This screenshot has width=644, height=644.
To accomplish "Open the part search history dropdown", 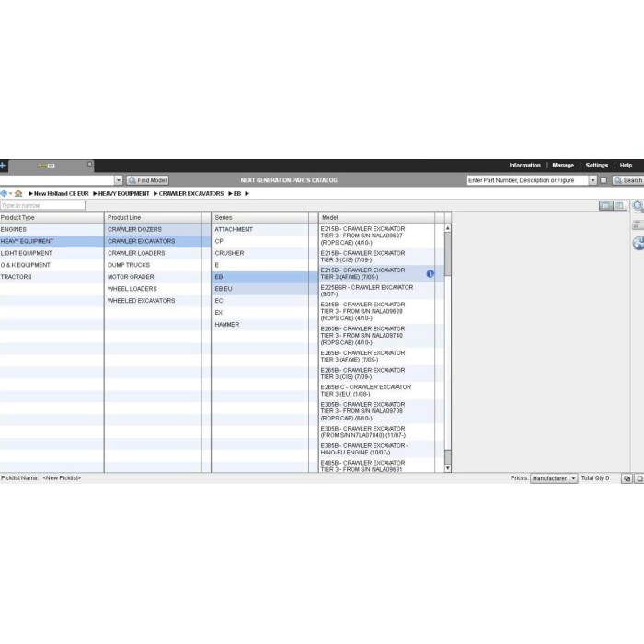I will coord(592,180).
